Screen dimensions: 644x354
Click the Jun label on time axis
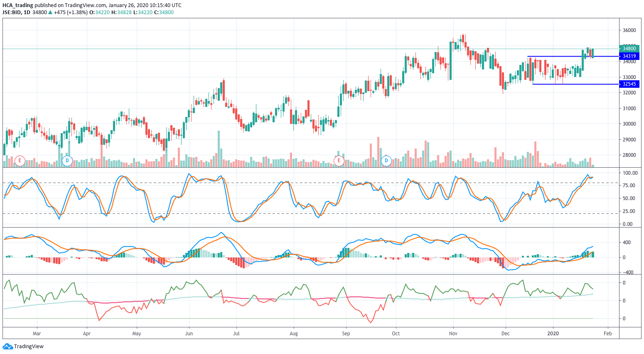(x=189, y=334)
